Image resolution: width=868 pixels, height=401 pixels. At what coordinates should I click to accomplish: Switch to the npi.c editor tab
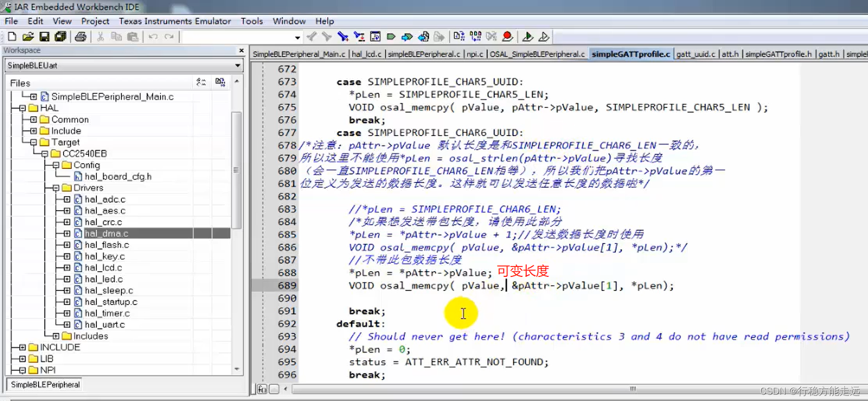point(475,54)
